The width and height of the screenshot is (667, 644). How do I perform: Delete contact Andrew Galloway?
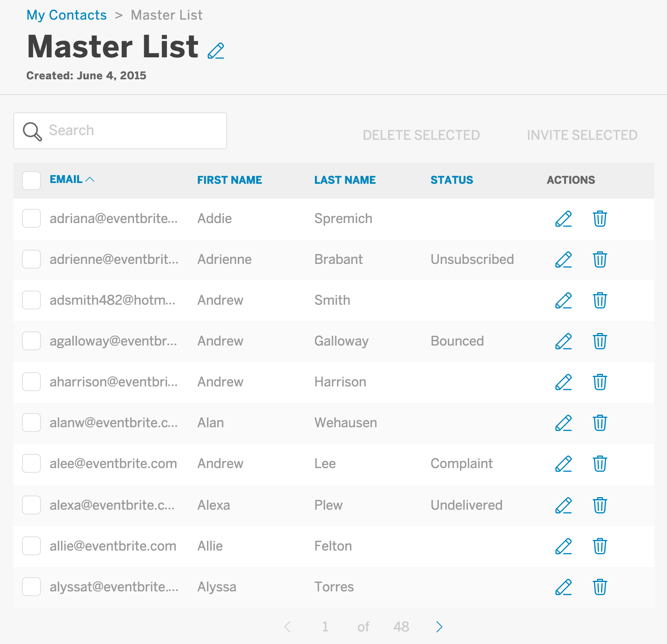(x=600, y=341)
